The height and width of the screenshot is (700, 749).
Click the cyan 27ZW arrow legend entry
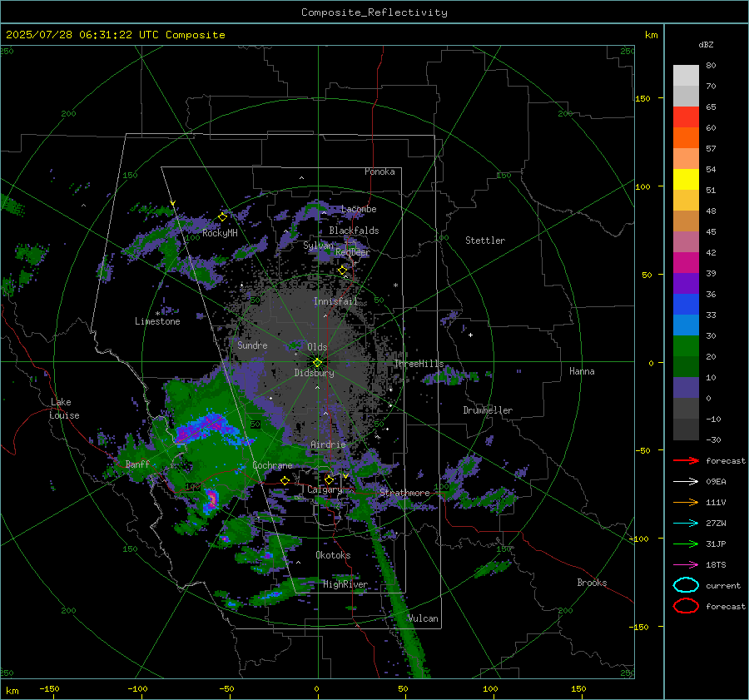click(686, 523)
